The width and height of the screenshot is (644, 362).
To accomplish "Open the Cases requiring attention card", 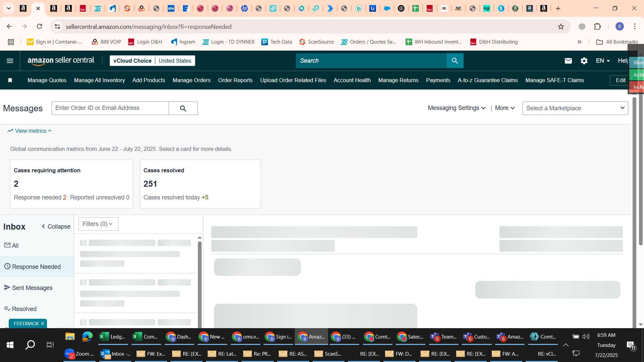I will (71, 184).
